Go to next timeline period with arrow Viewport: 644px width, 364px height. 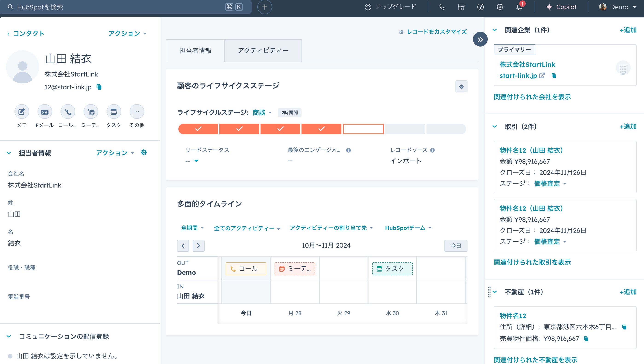click(x=198, y=246)
